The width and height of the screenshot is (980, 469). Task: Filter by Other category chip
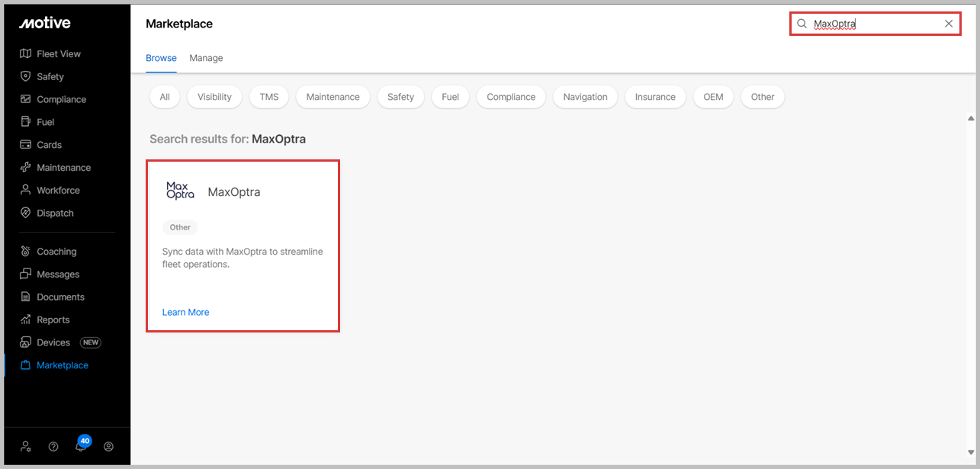[763, 97]
